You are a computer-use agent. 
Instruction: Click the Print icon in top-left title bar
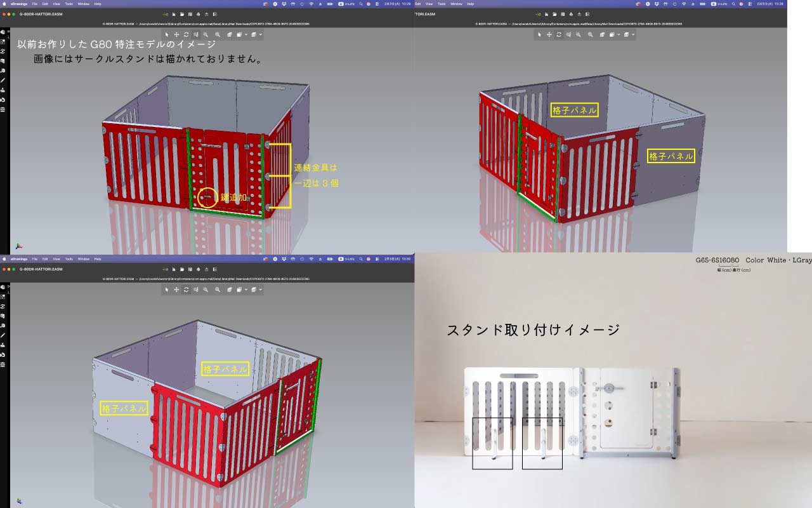click(x=199, y=13)
